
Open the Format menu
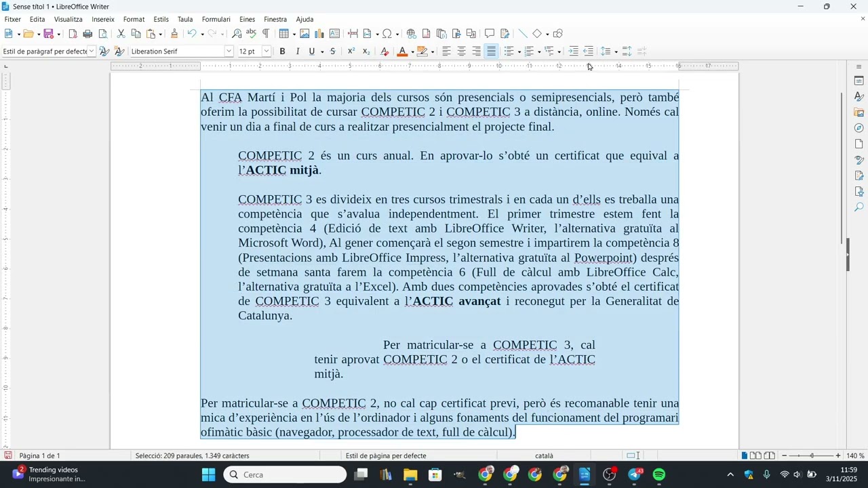tap(134, 20)
